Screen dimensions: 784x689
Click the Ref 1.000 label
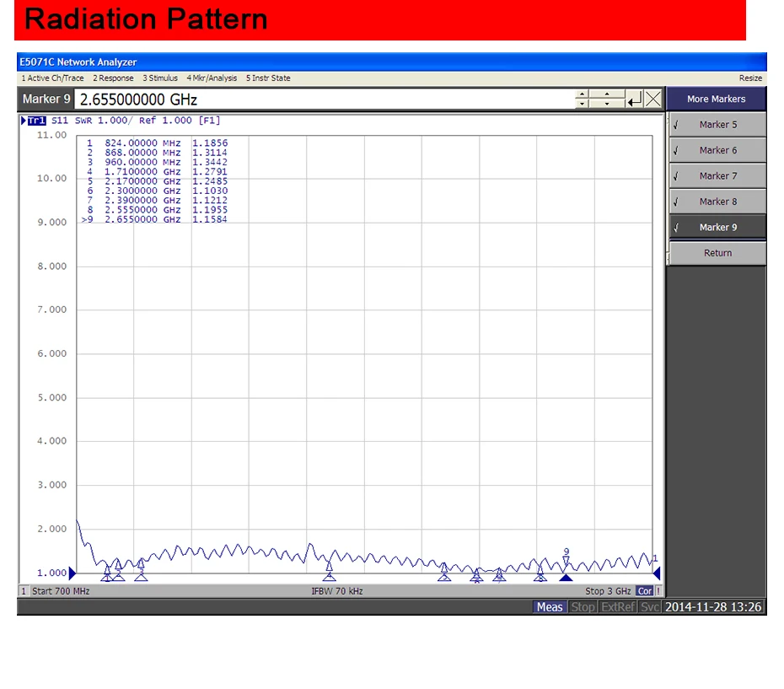point(165,120)
